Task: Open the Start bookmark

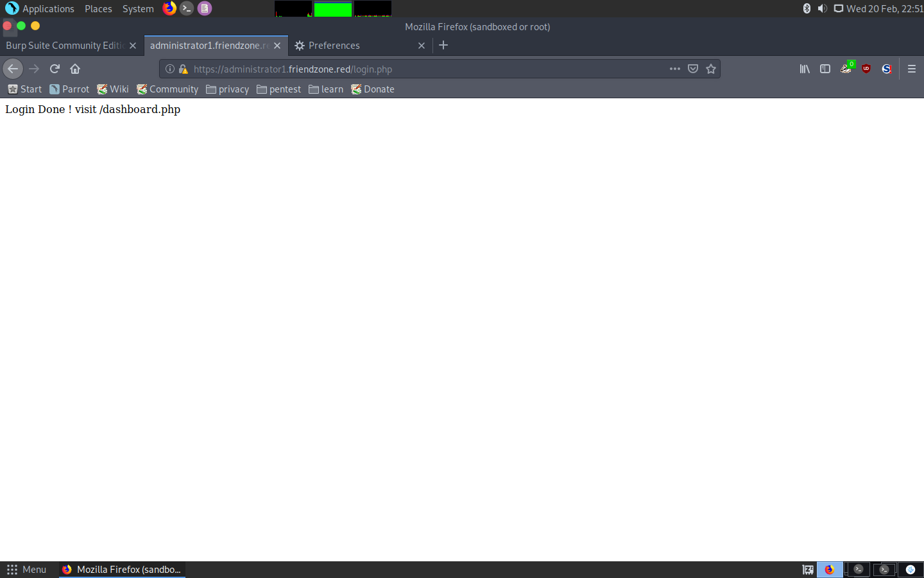Action: click(x=24, y=89)
